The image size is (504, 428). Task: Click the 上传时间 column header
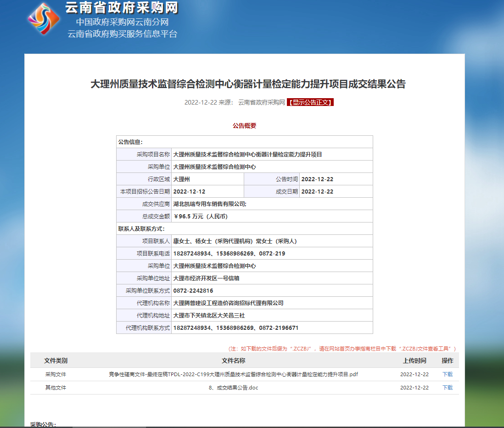point(414,361)
